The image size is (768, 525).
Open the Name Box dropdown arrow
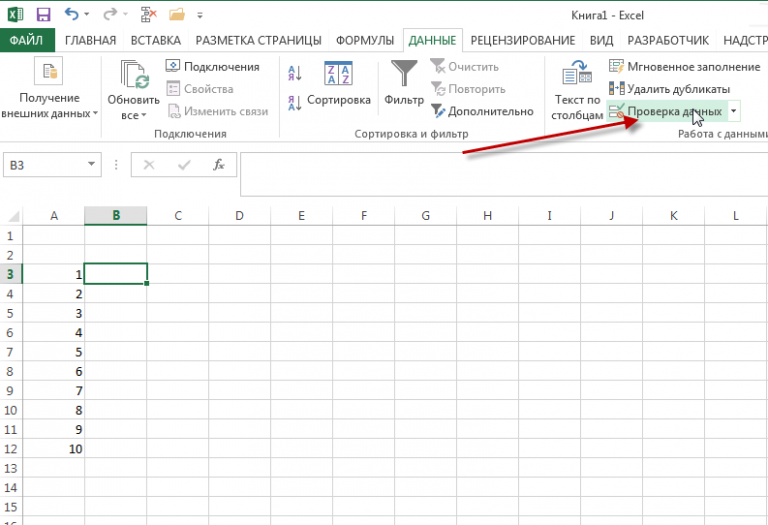click(92, 165)
